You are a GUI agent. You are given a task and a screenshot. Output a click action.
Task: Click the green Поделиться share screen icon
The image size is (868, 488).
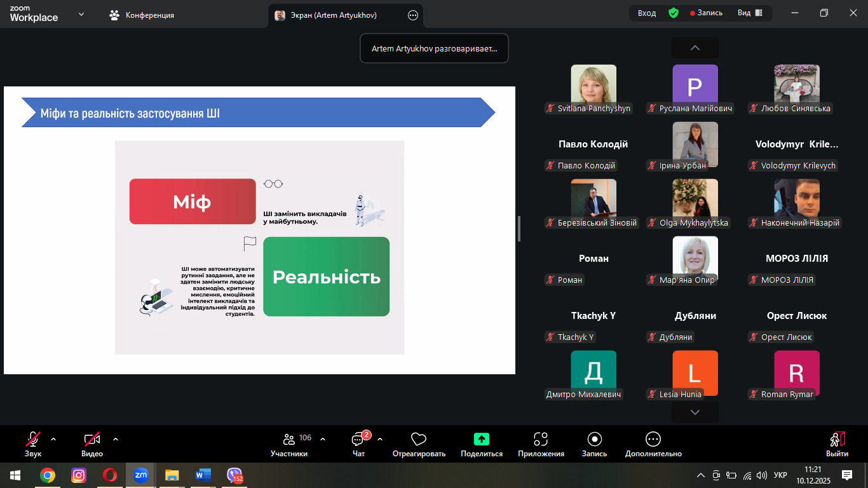(x=481, y=439)
